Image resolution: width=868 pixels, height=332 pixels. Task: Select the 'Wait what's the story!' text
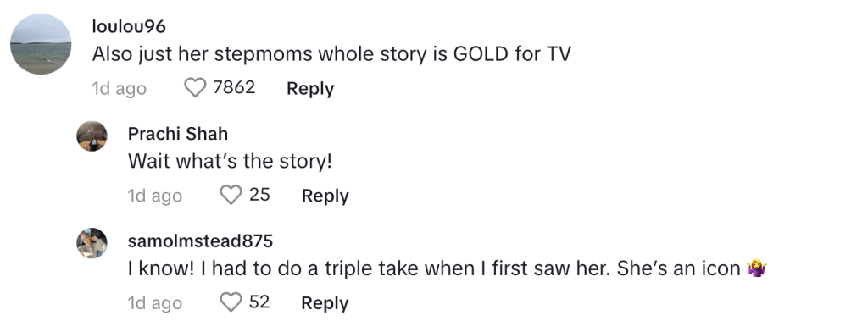point(230,162)
